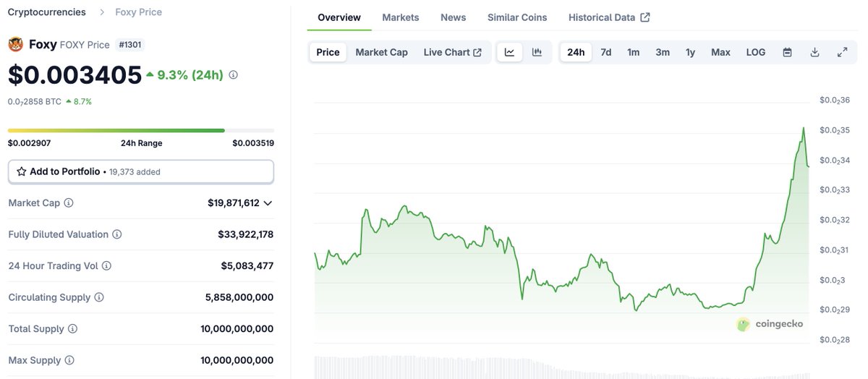Click the volume bars below the chart
The width and height of the screenshot is (868, 379).
coord(561,367)
